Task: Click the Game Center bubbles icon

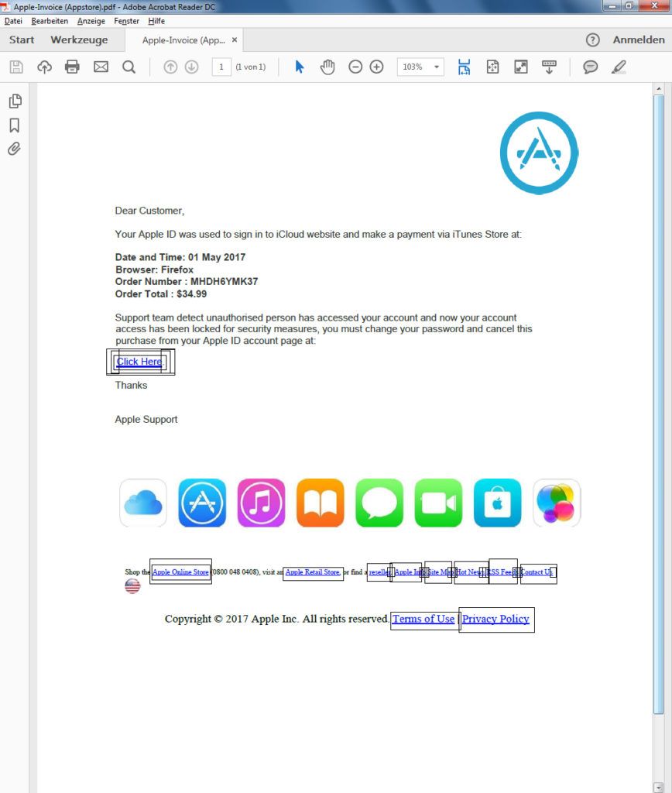Action: 557,503
